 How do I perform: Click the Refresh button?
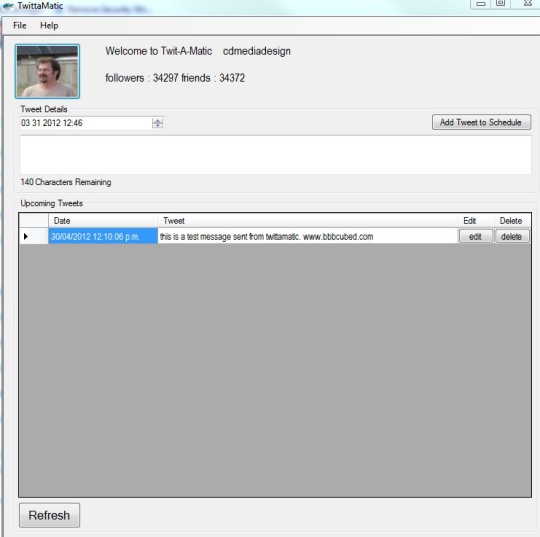pyautogui.click(x=49, y=515)
